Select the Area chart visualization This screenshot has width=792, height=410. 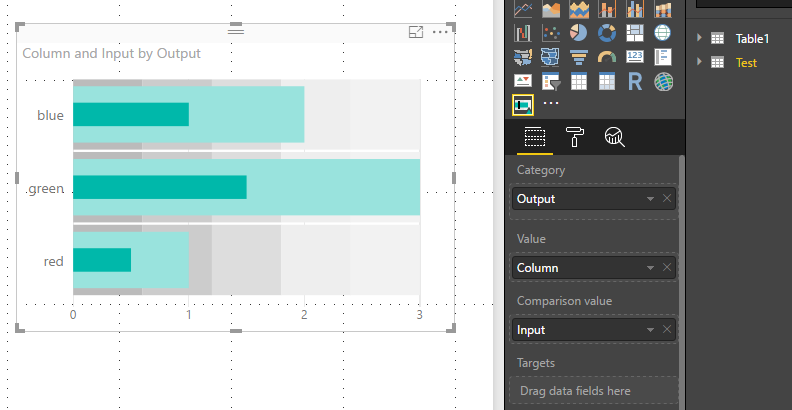[x=551, y=9]
